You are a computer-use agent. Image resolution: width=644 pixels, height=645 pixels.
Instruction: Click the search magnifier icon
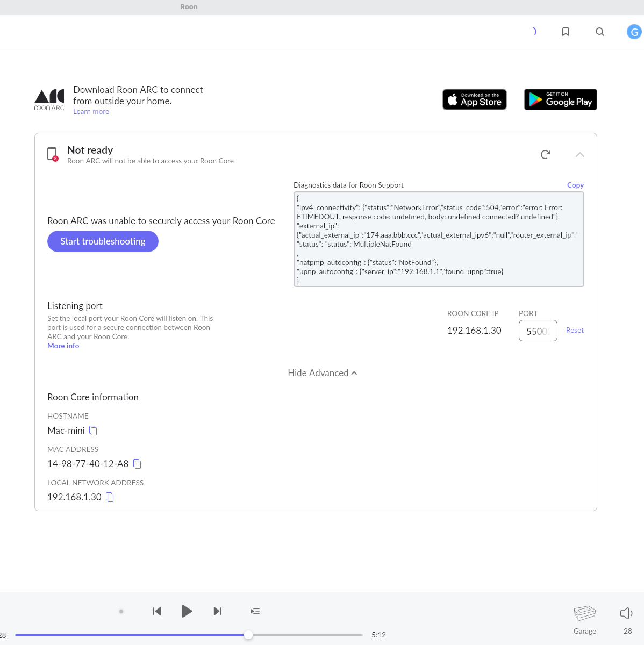coord(600,32)
